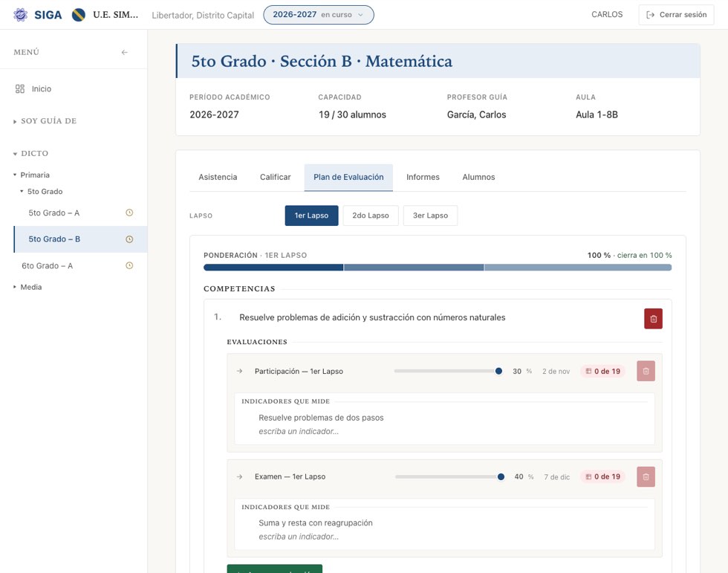728x573 pixels.
Task: Open the 0 de 19 grades badge for Examen
Action: 602,477
